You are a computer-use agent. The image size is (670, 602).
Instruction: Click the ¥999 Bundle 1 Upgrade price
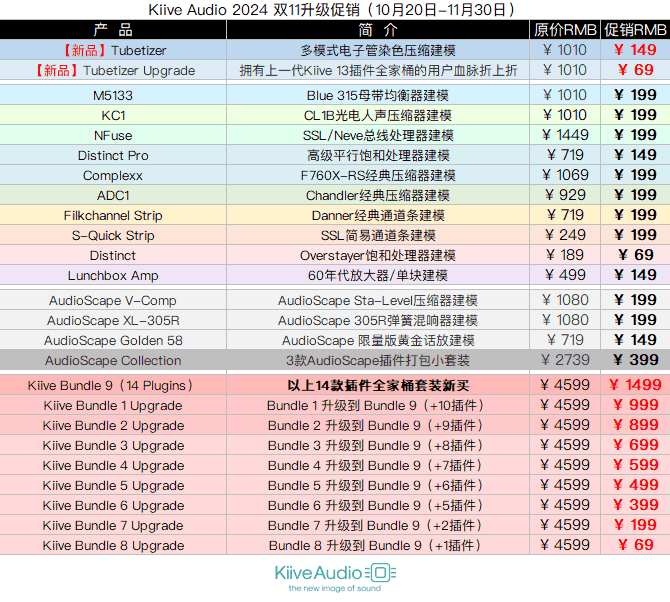pos(635,405)
